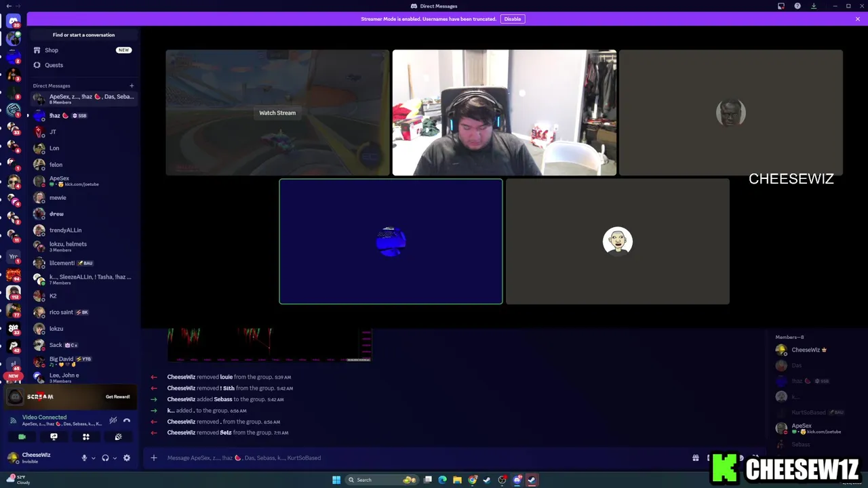The image size is (868, 488).
Task: Open direct message with lilcementi
Action: point(83,263)
